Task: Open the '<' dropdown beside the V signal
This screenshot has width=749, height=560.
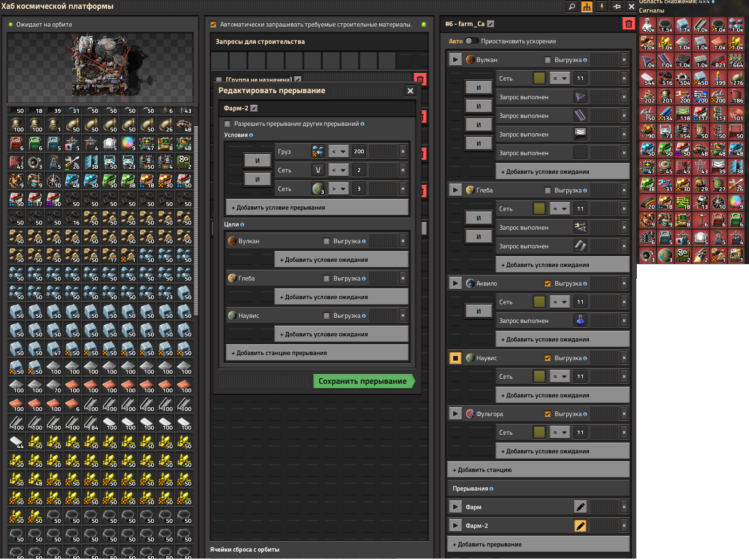Action: pos(339,170)
